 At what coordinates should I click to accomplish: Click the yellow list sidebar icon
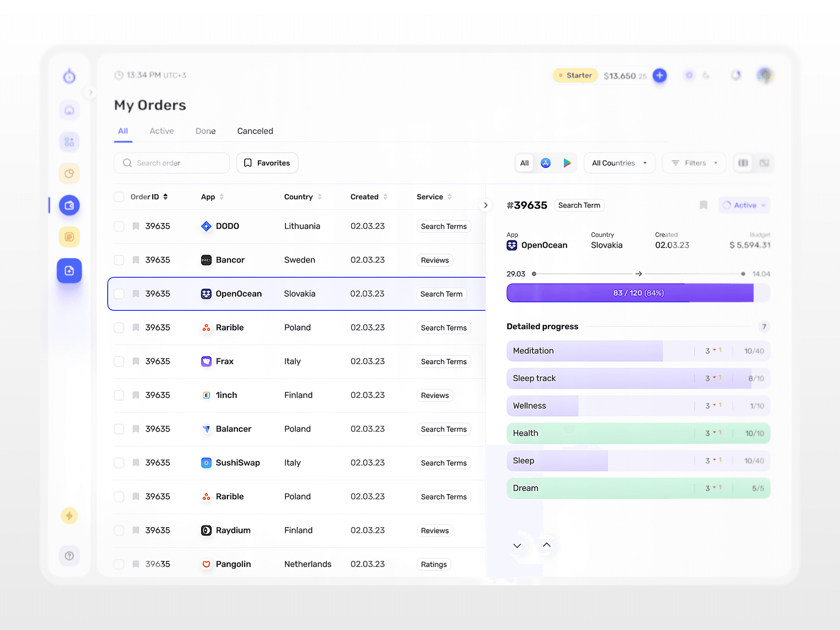pyautogui.click(x=69, y=237)
